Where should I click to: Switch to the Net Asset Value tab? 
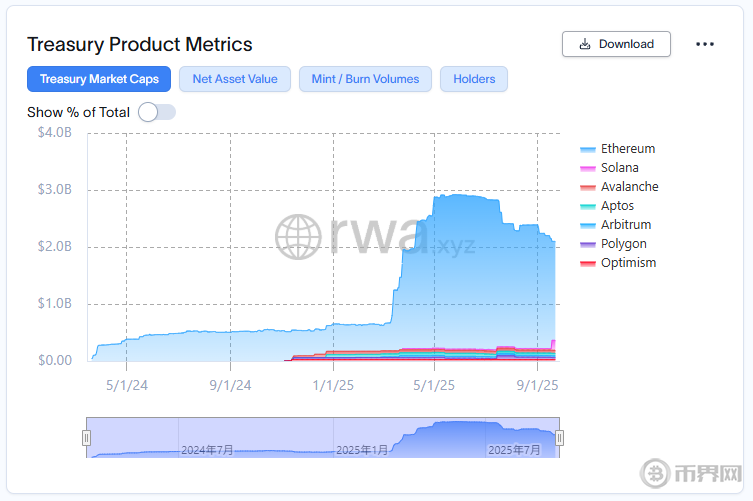coord(235,79)
